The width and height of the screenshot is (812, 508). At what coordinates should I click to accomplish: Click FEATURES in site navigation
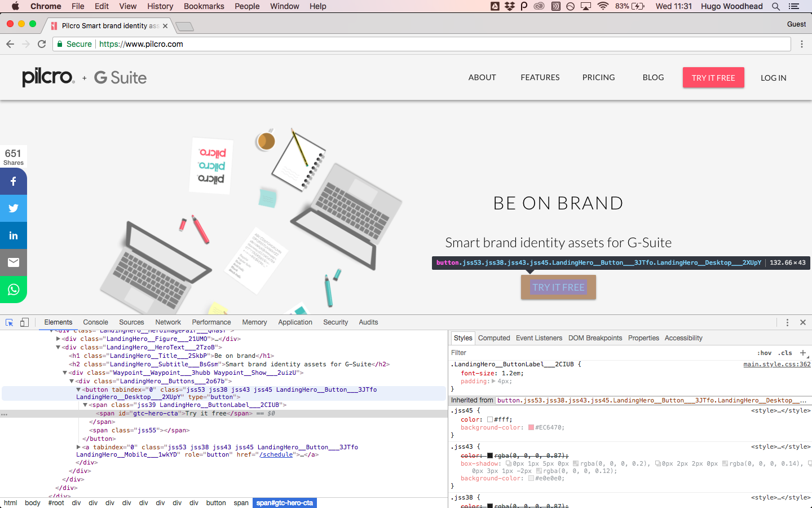(x=540, y=77)
